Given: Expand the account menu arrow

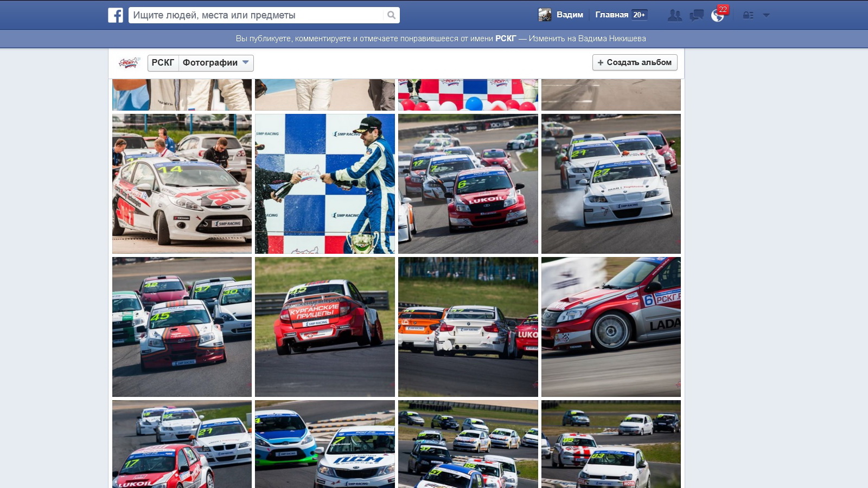Looking at the screenshot, I should coord(766,15).
